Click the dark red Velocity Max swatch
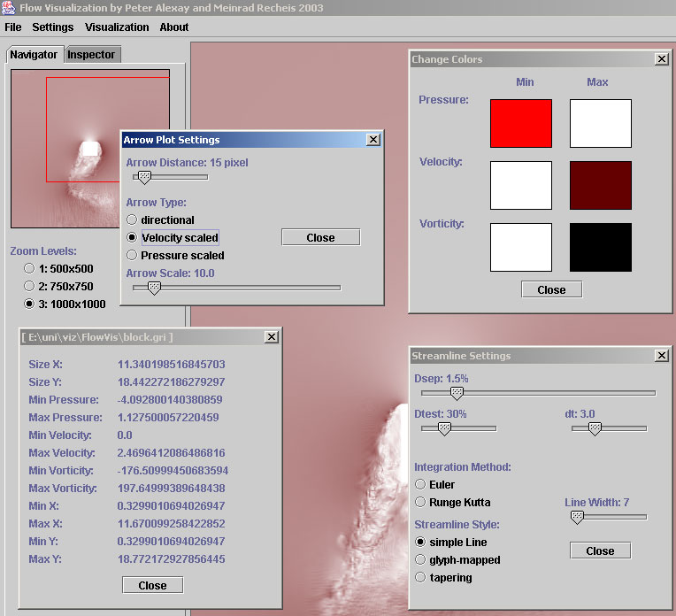This screenshot has height=616, width=676. 600,185
